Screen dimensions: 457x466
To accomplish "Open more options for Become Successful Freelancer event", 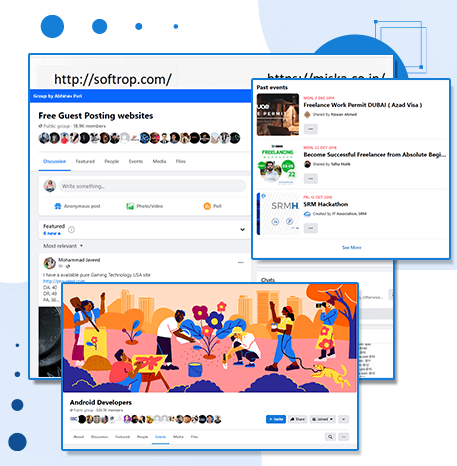I will click(310, 178).
